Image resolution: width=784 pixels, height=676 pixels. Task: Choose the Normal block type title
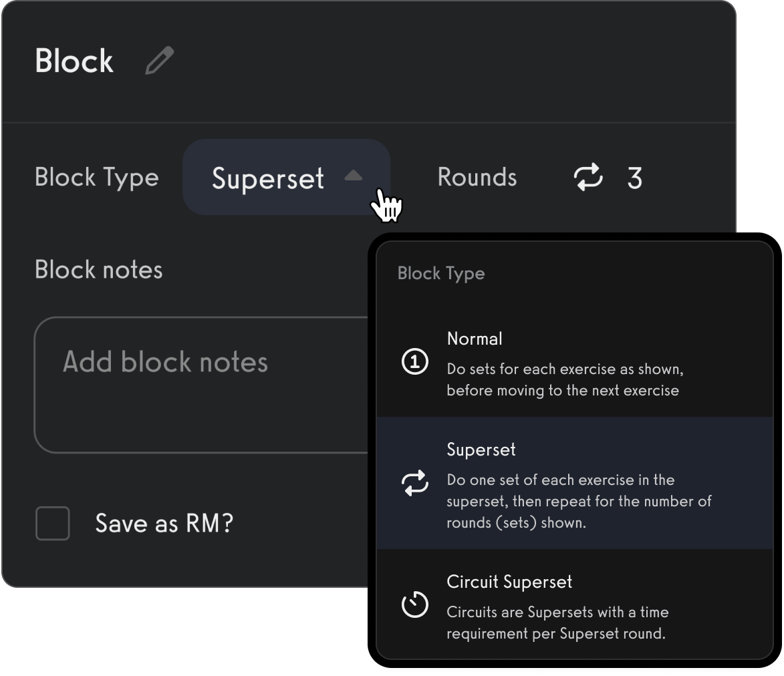click(475, 339)
